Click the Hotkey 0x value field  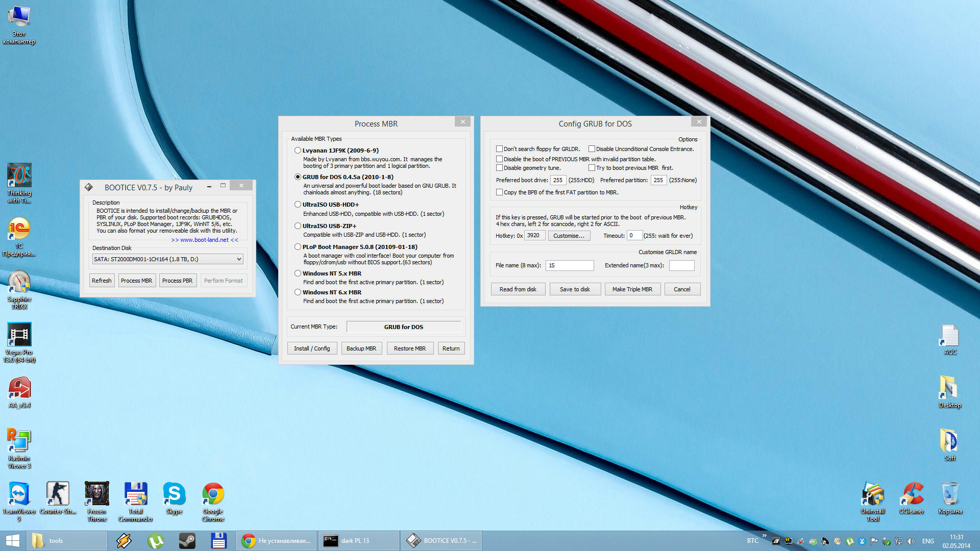click(x=535, y=236)
